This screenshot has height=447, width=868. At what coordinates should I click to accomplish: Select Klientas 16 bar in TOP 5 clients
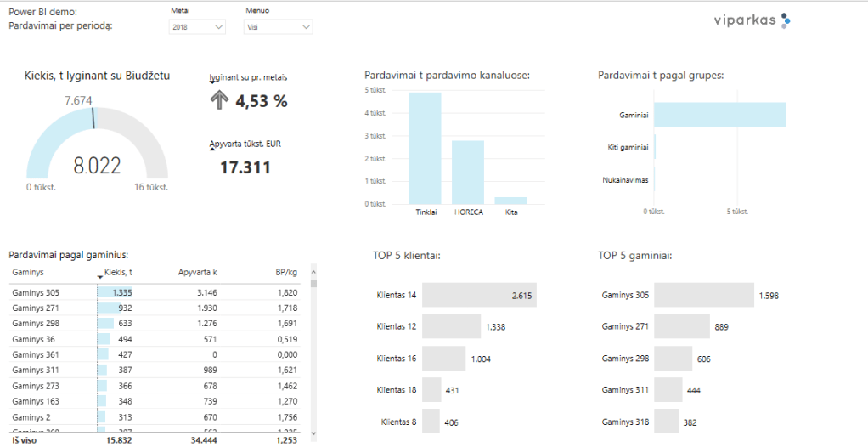click(443, 359)
